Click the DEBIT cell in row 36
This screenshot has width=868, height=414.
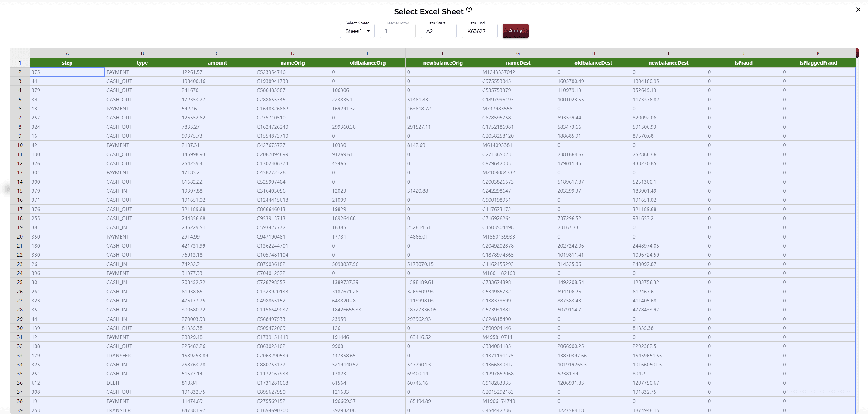tap(142, 383)
